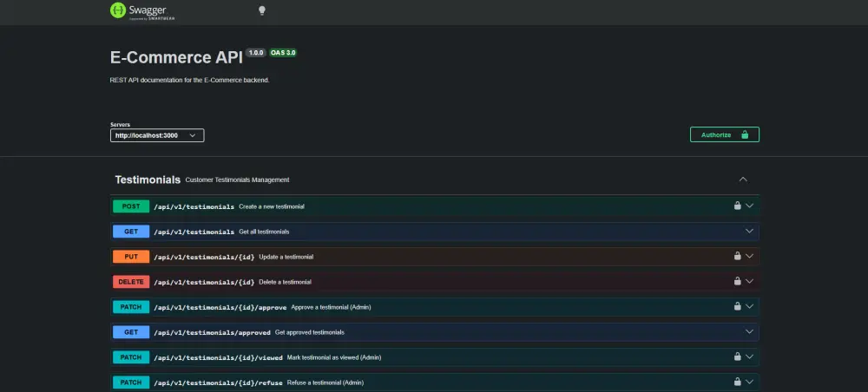The width and height of the screenshot is (868, 392).
Task: Expand DELETE Delete a testimonial chevron
Action: tap(750, 281)
